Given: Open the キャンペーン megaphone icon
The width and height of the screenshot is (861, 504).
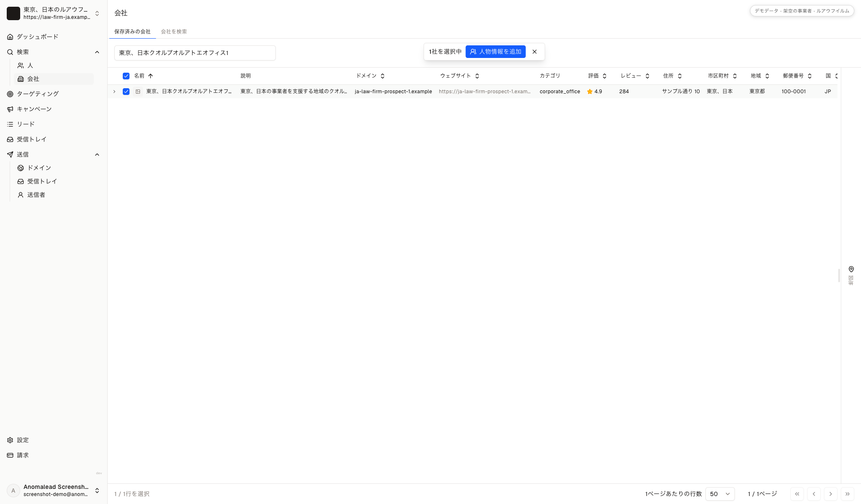Looking at the screenshot, I should [x=10, y=109].
